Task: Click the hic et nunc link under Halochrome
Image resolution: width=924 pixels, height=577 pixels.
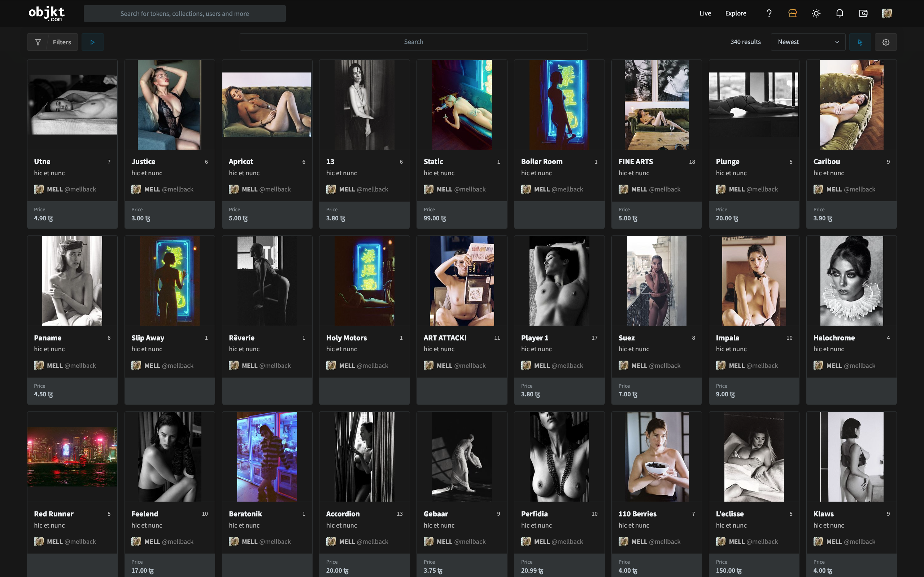Action: 828,349
